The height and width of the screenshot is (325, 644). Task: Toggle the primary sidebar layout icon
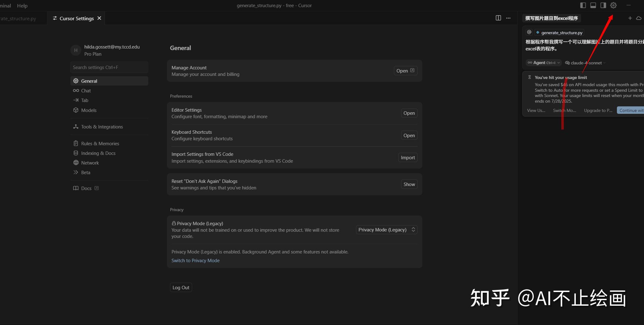[583, 5]
